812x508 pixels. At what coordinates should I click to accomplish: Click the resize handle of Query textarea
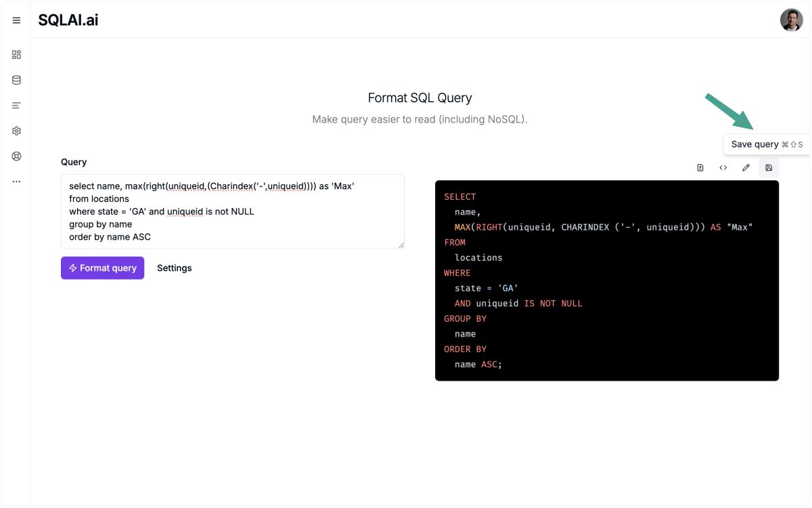pos(401,245)
